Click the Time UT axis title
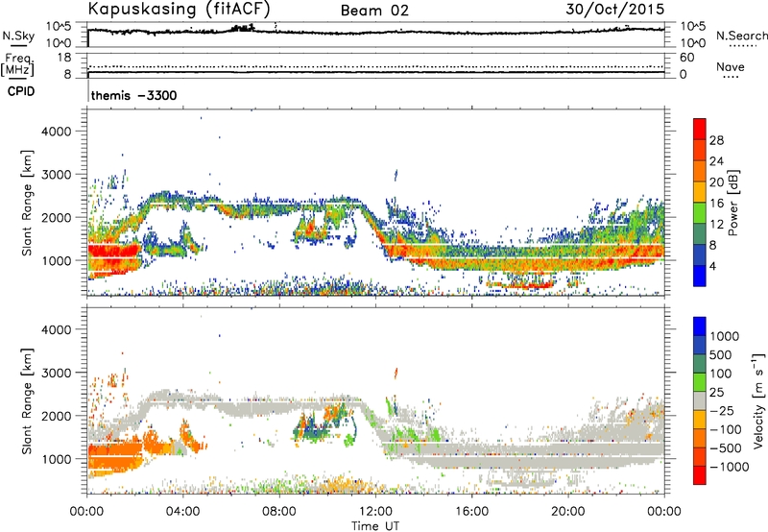Image resolution: width=768 pixels, height=532 pixels. (x=375, y=526)
